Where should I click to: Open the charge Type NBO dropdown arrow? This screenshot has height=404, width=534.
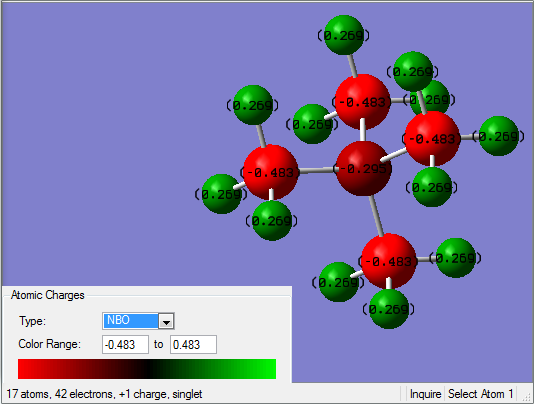166,321
